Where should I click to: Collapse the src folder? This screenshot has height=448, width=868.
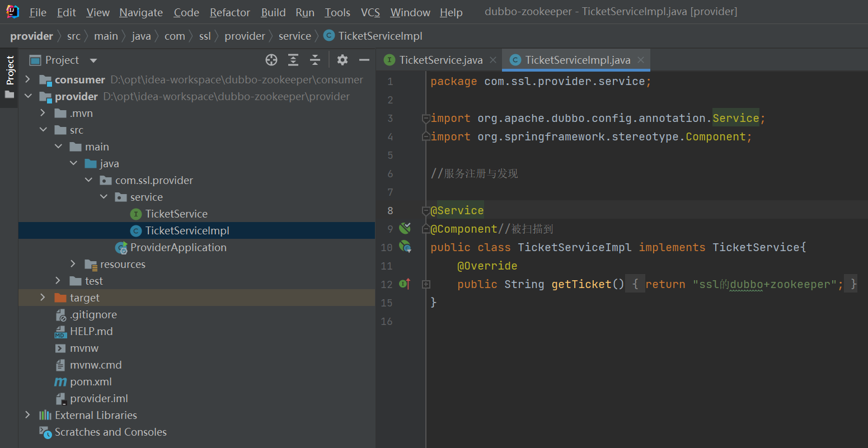(43, 130)
